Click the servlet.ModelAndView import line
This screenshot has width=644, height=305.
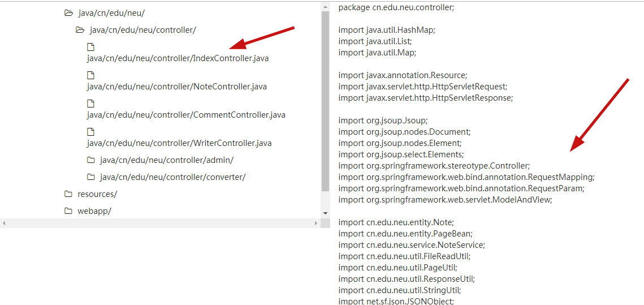click(446, 200)
